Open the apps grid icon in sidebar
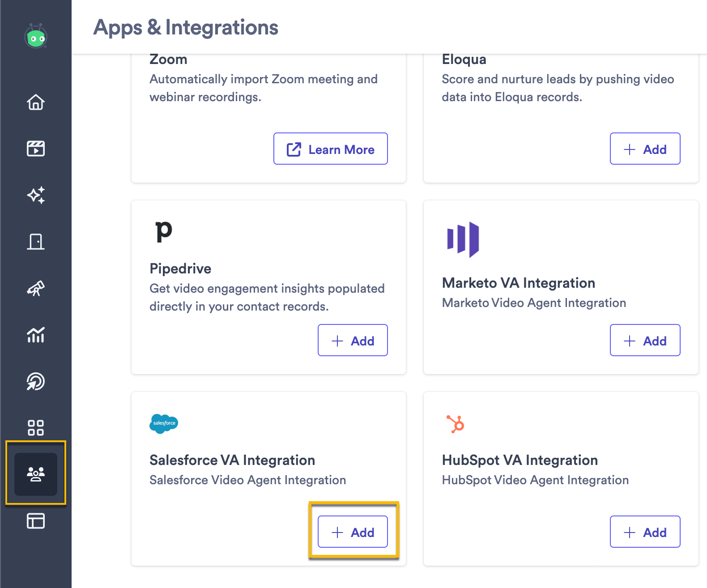The image size is (707, 588). click(36, 428)
